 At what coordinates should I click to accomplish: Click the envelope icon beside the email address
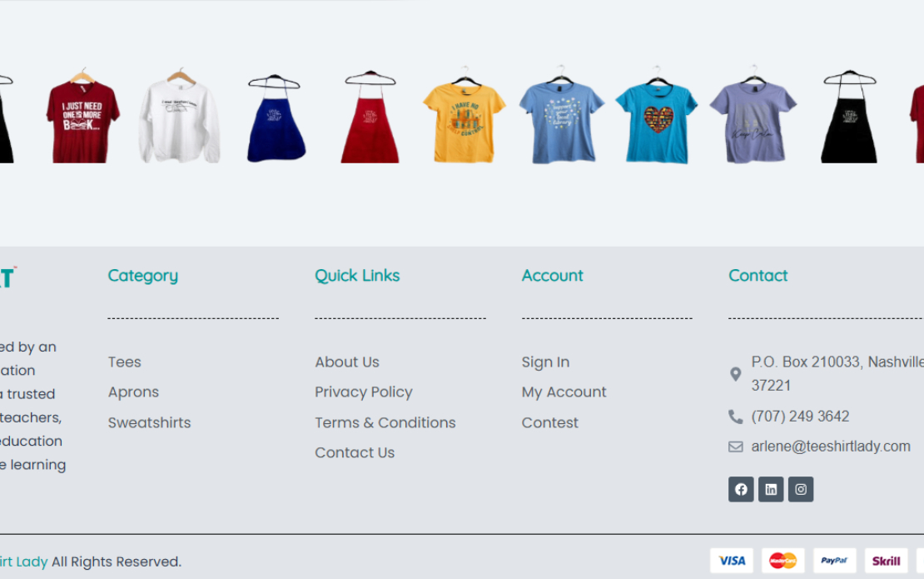pyautogui.click(x=736, y=446)
